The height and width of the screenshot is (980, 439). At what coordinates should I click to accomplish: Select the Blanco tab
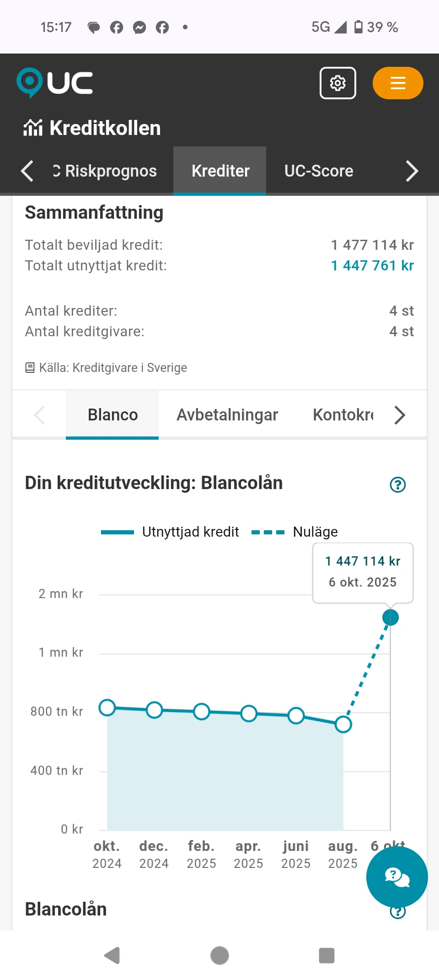[112, 415]
